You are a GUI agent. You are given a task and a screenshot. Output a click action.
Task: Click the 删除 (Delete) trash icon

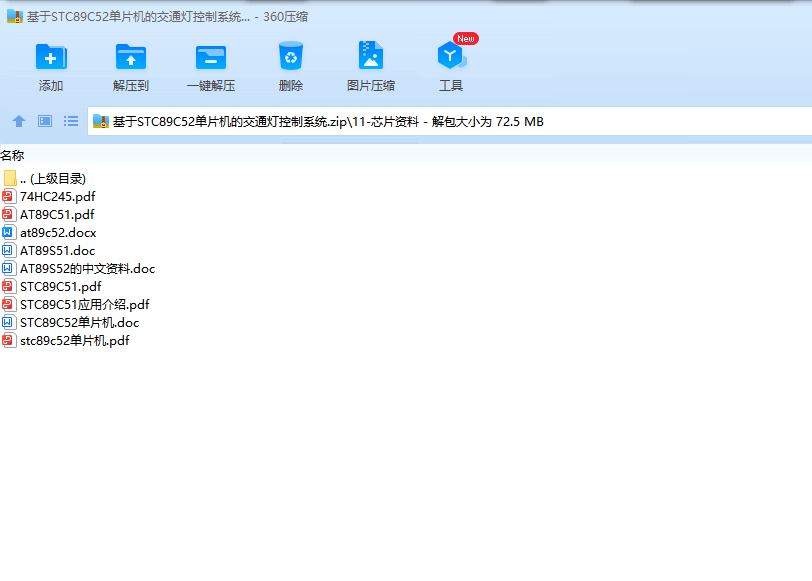point(291,56)
